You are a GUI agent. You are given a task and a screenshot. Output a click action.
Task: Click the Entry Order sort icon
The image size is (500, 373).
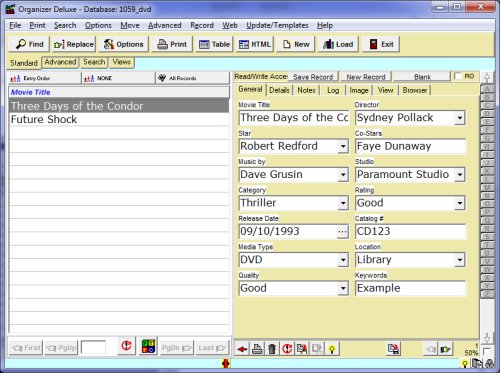[x=15, y=78]
